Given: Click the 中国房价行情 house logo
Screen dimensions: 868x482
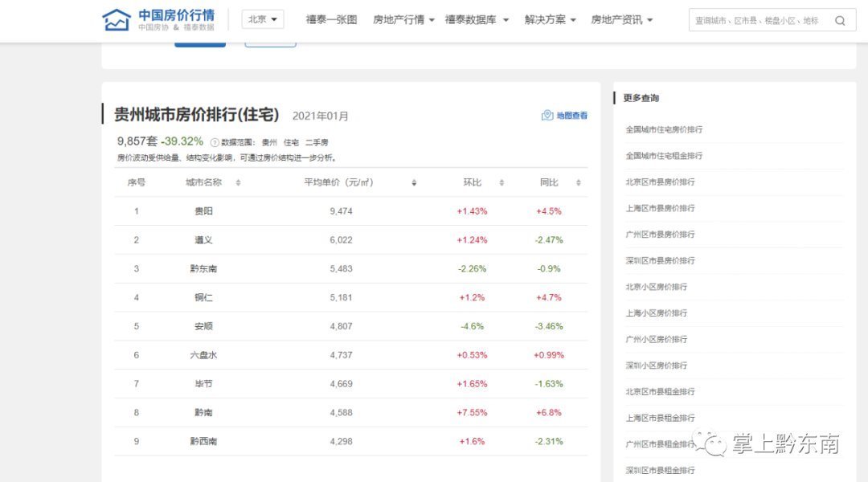Looking at the screenshot, I should click(116, 20).
